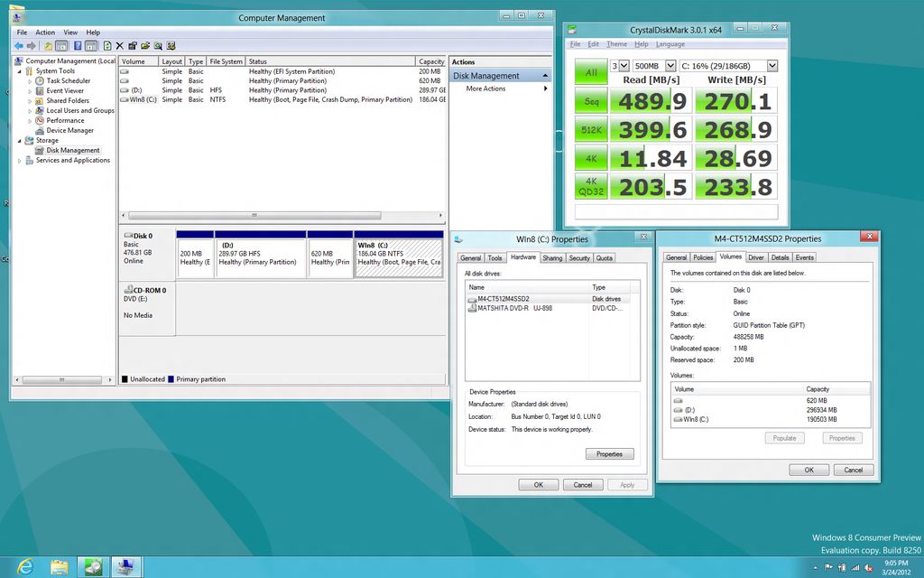Viewport: 924px width, 578px height.
Task: Open the C: drive selection dropdown
Action: tap(772, 66)
